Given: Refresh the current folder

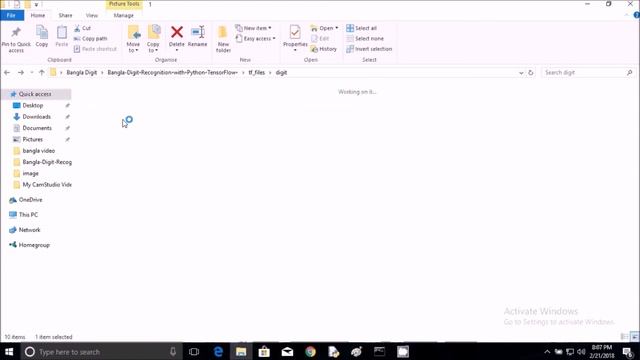Looking at the screenshot, I should [531, 73].
